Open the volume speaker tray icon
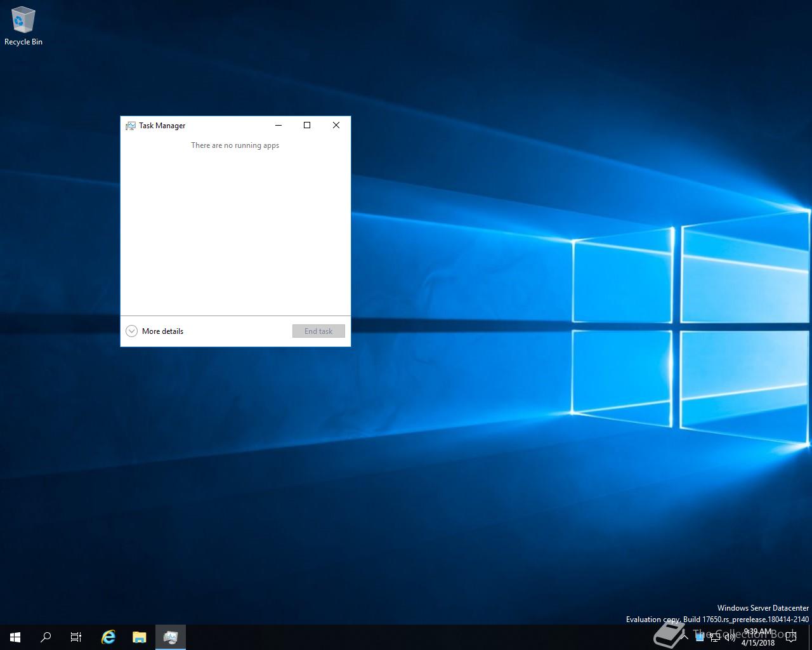 tap(730, 637)
